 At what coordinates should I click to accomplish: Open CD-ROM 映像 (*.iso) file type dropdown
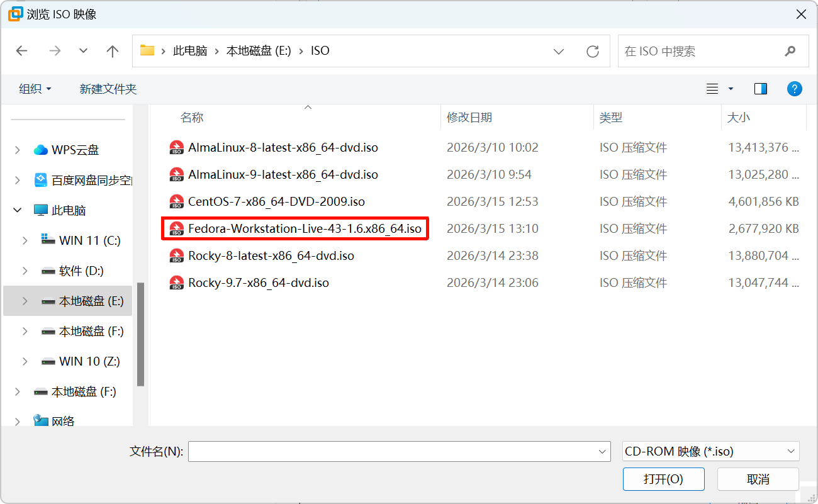(710, 451)
